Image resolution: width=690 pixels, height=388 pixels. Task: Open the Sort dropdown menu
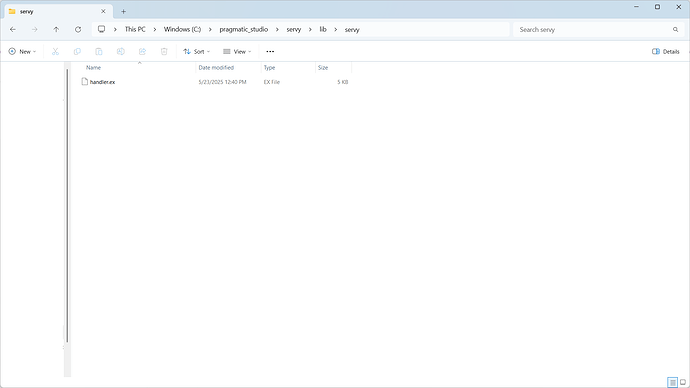click(x=197, y=51)
